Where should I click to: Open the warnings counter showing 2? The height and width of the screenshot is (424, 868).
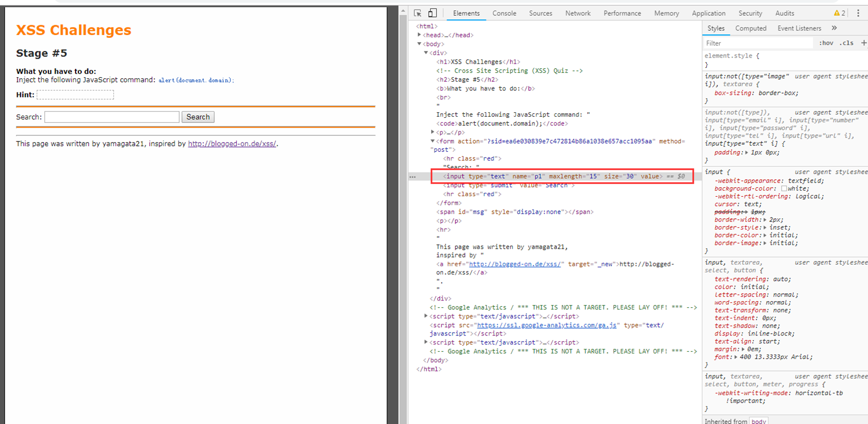coord(839,13)
